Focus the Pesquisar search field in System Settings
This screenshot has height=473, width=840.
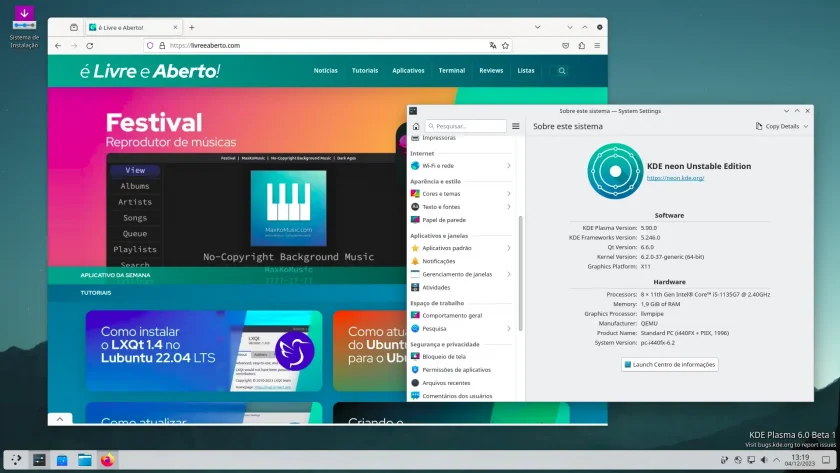coord(466,126)
